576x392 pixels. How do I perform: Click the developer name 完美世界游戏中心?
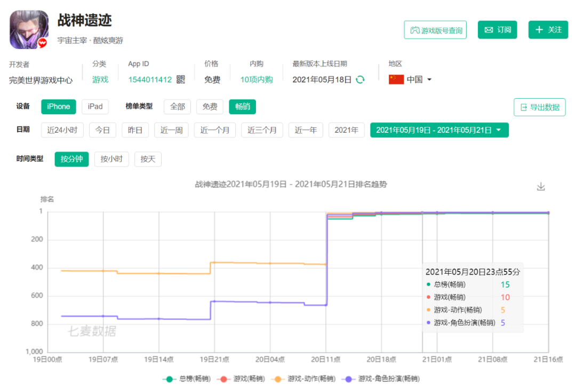[x=41, y=80]
